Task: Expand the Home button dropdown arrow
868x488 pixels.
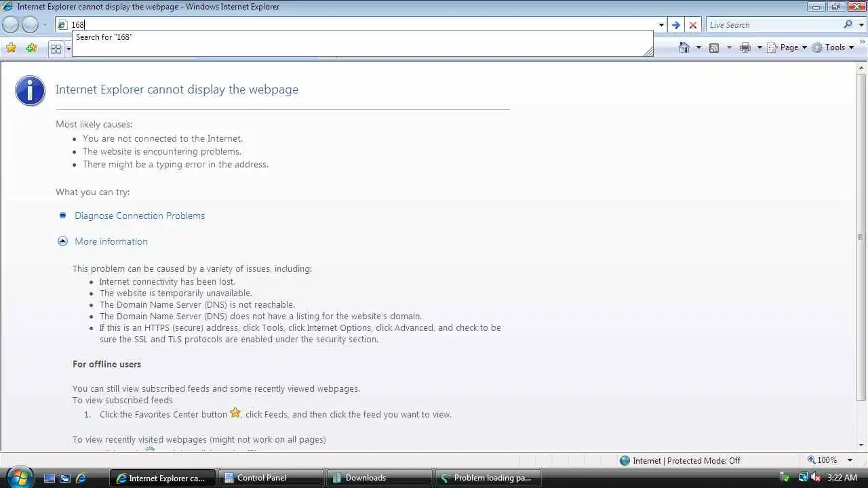Action: 698,47
